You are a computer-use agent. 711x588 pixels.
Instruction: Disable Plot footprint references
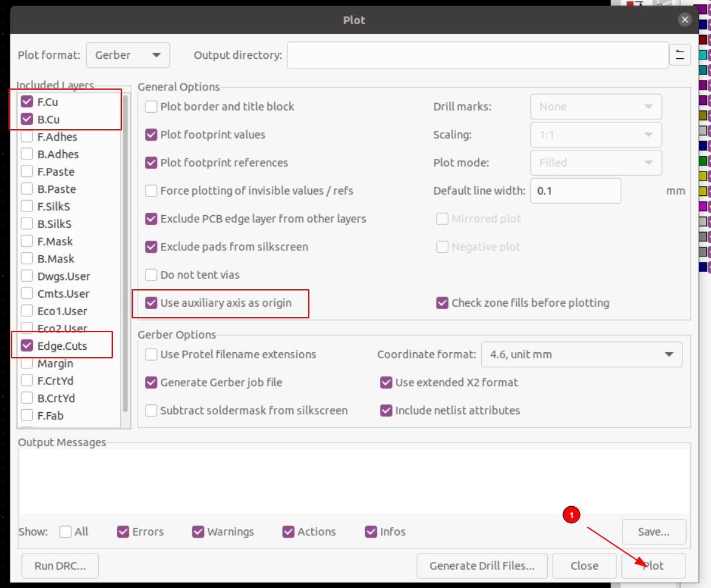(151, 162)
